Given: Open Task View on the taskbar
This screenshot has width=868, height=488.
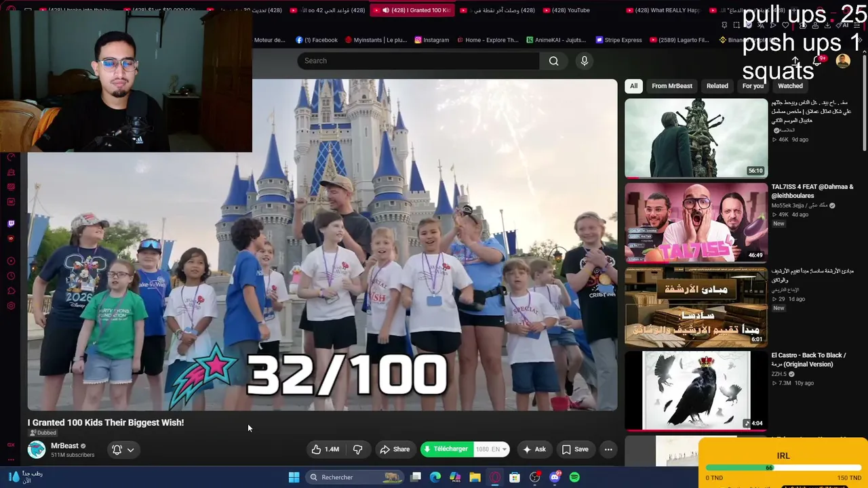Looking at the screenshot, I should [x=416, y=477].
